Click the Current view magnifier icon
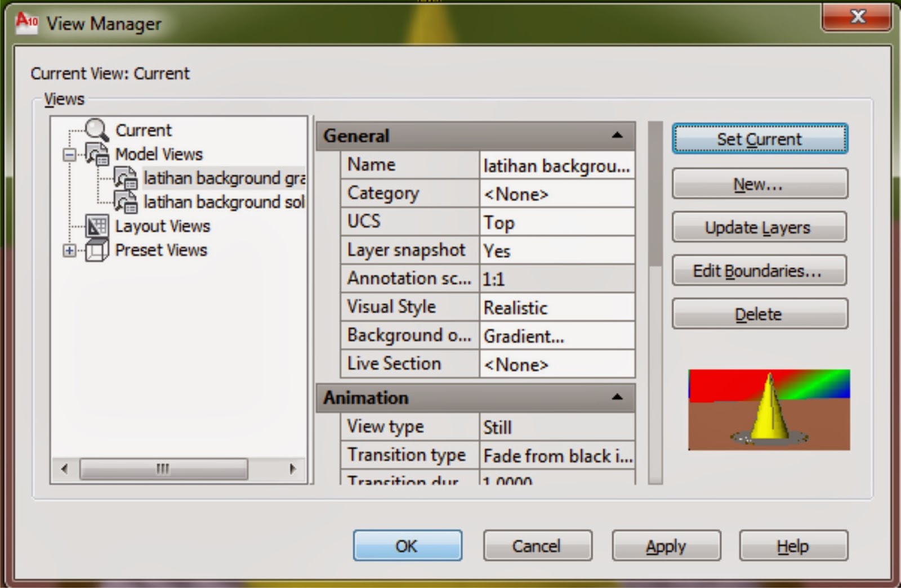Image resolution: width=901 pixels, height=588 pixels. coord(97,129)
